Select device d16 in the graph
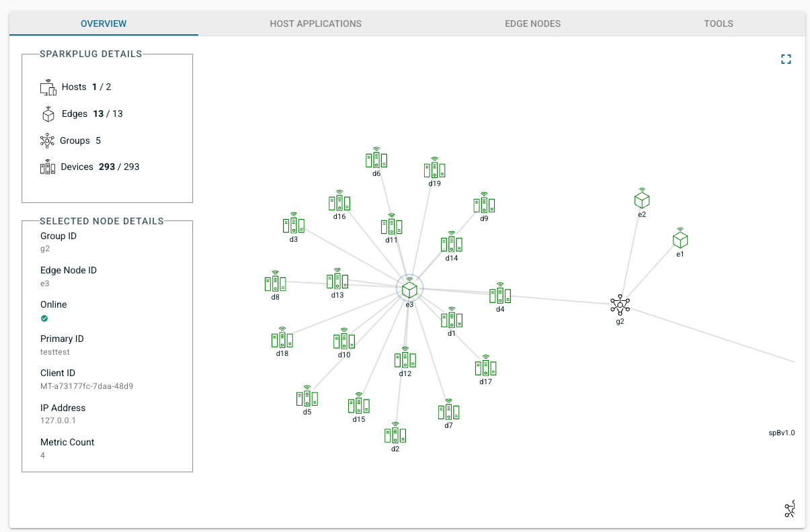The image size is (810, 532). click(x=339, y=202)
